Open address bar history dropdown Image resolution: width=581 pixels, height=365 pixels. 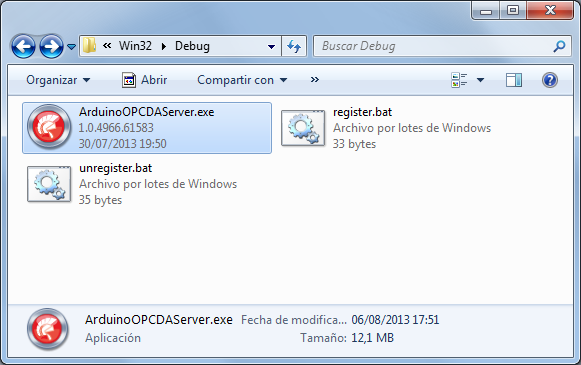pyautogui.click(x=271, y=47)
